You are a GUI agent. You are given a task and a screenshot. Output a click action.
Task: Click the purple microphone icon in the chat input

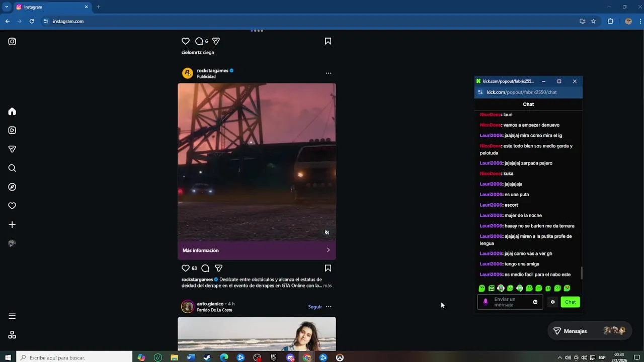[x=486, y=302]
